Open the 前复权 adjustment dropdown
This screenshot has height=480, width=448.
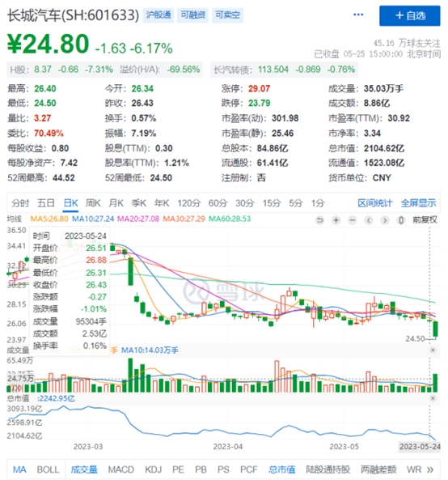[425, 220]
